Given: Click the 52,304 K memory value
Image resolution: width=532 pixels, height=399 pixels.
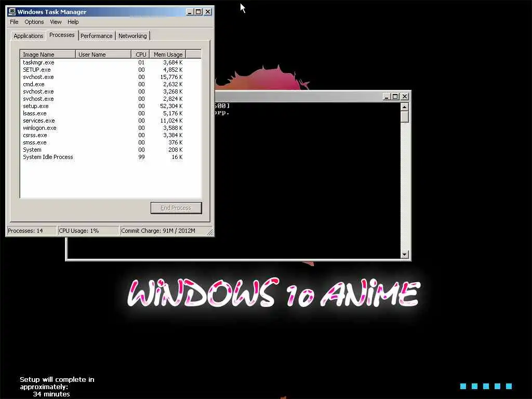Looking at the screenshot, I should [171, 106].
